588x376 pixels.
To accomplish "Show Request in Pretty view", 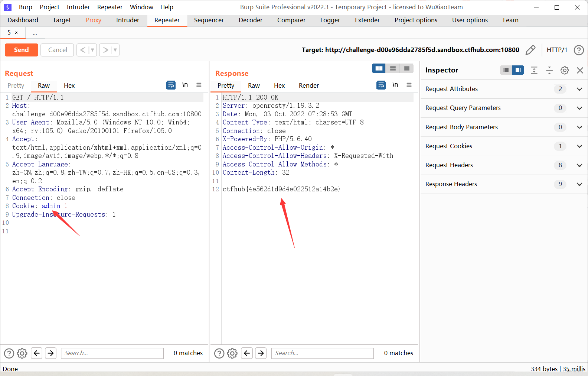I will click(16, 85).
